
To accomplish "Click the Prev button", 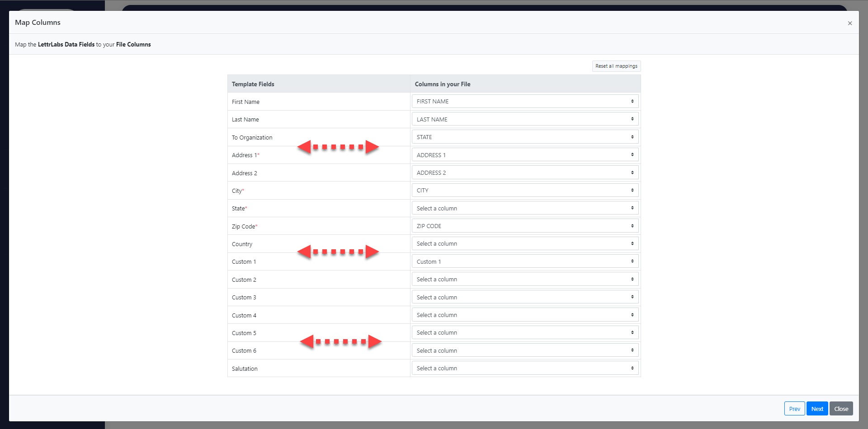I will (x=794, y=408).
